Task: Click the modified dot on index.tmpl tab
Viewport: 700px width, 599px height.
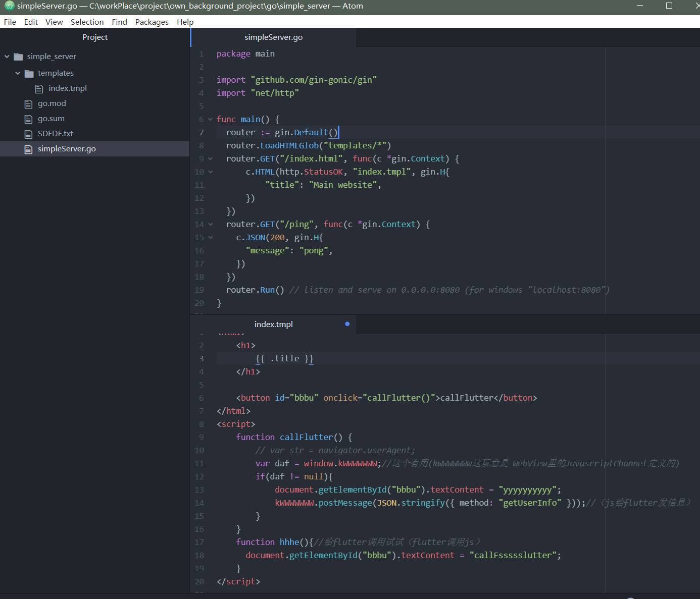Action: click(x=347, y=324)
